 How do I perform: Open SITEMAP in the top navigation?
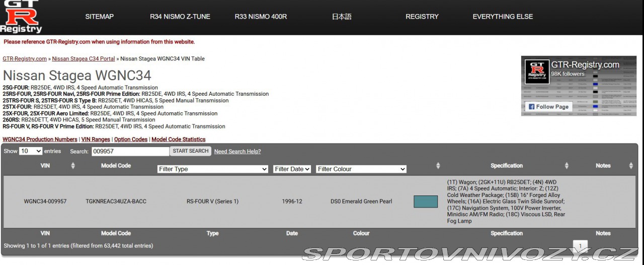[100, 17]
